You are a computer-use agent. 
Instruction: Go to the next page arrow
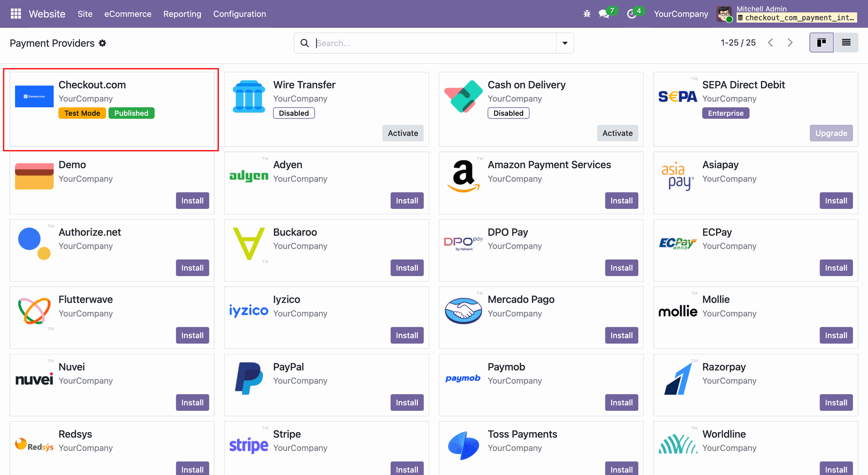point(790,42)
